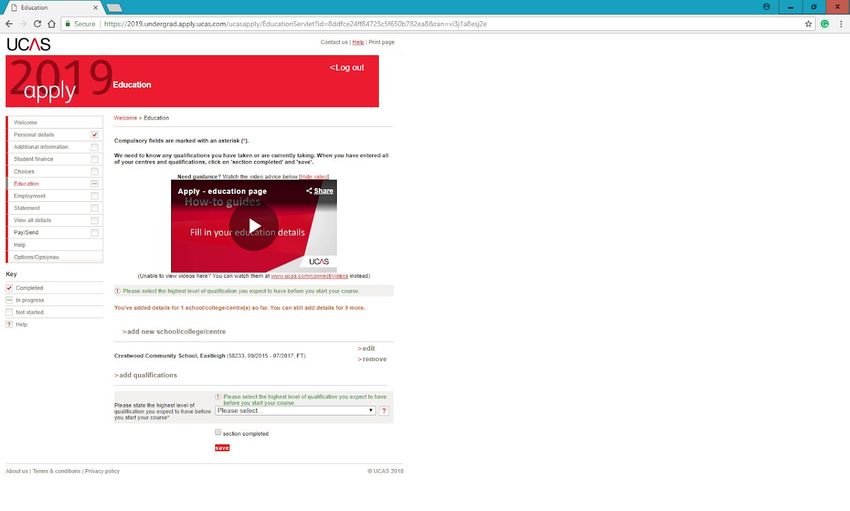Screen dimensions: 850x511
Task: Open Pay/Send section in sidebar
Action: [26, 232]
